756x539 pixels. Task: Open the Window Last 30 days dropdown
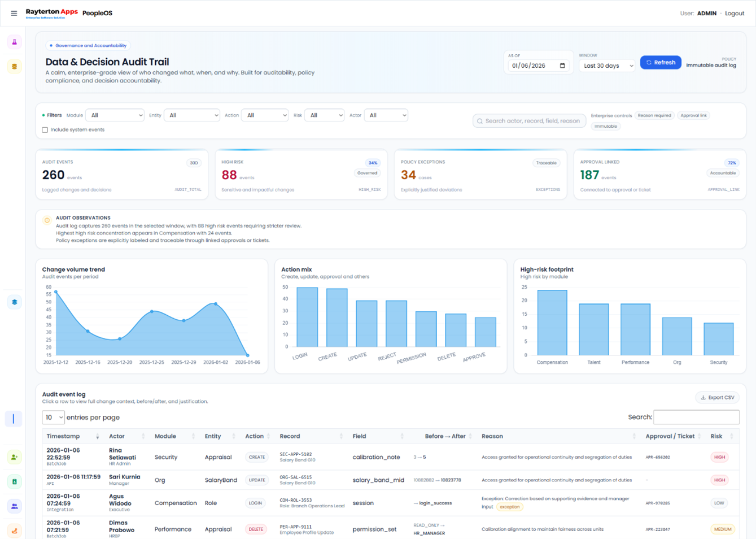[x=608, y=66]
